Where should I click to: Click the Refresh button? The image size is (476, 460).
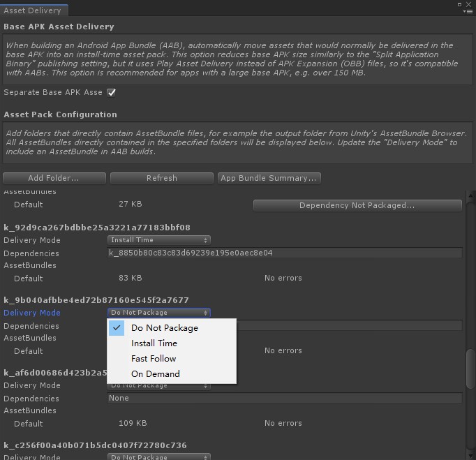pos(162,178)
